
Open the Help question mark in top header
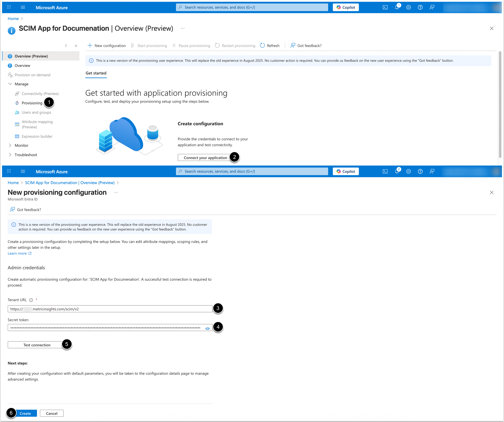coord(420,7)
